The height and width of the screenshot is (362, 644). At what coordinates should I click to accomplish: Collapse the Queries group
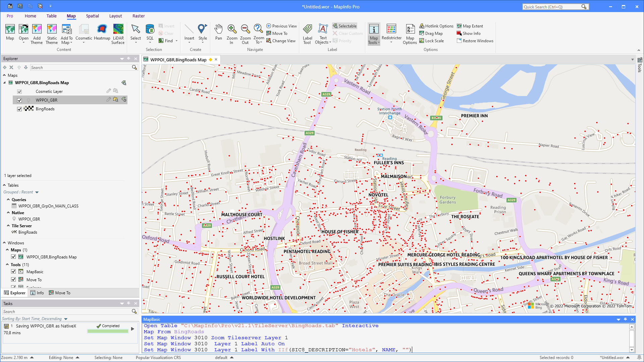point(8,199)
